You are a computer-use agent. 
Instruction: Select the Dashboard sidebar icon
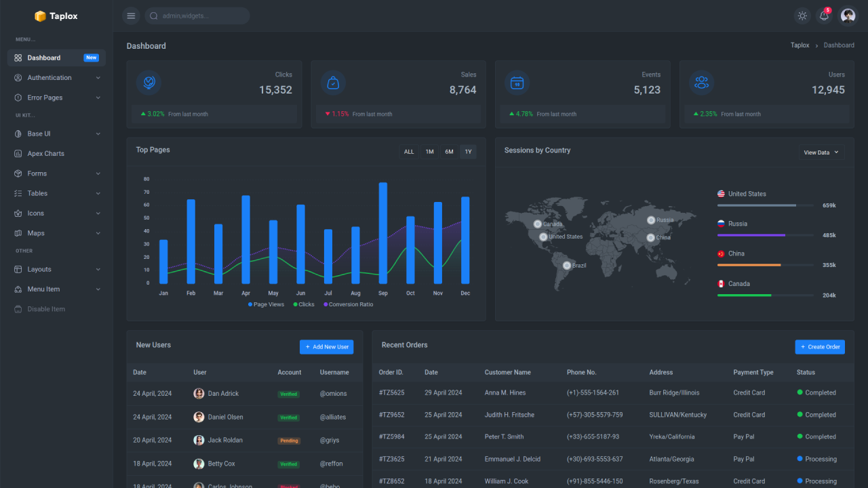[x=18, y=58]
